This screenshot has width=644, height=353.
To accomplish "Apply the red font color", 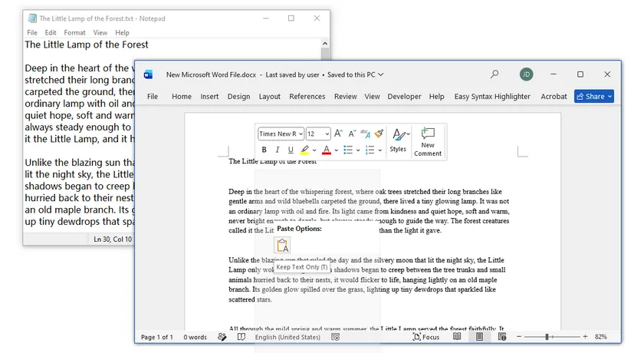I will [327, 150].
